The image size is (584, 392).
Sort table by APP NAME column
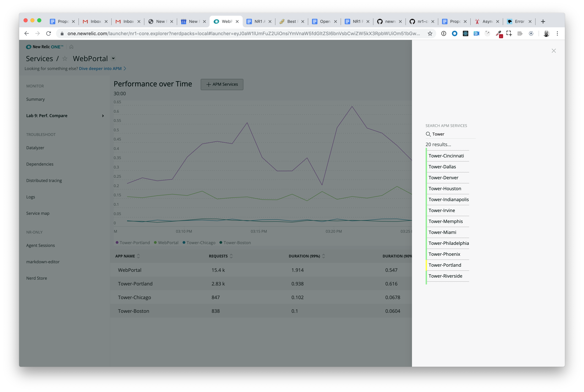coord(138,256)
